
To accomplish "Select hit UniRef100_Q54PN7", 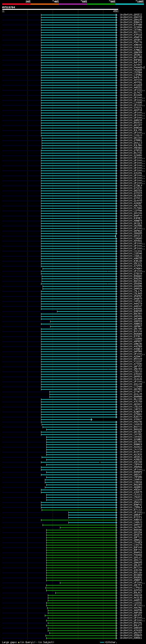I will (x=131, y=296).
